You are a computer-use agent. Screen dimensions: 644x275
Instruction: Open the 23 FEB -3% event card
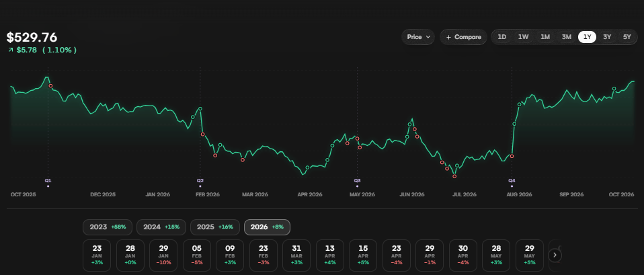264,256
